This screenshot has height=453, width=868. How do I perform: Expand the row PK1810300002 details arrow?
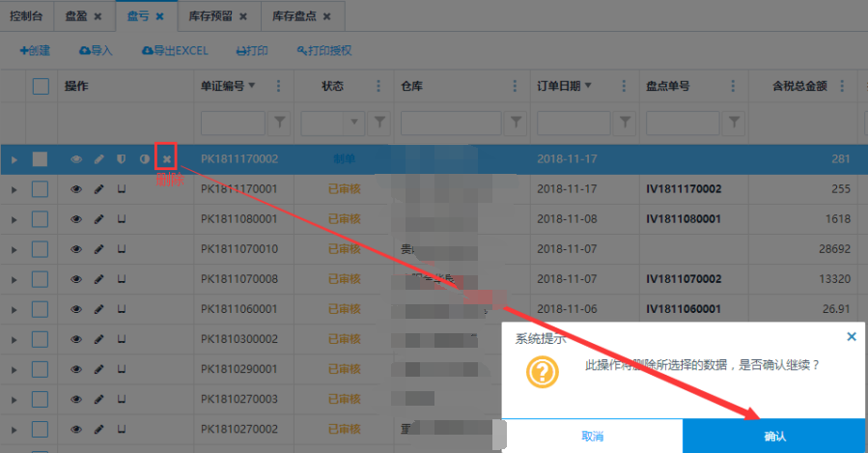14,339
